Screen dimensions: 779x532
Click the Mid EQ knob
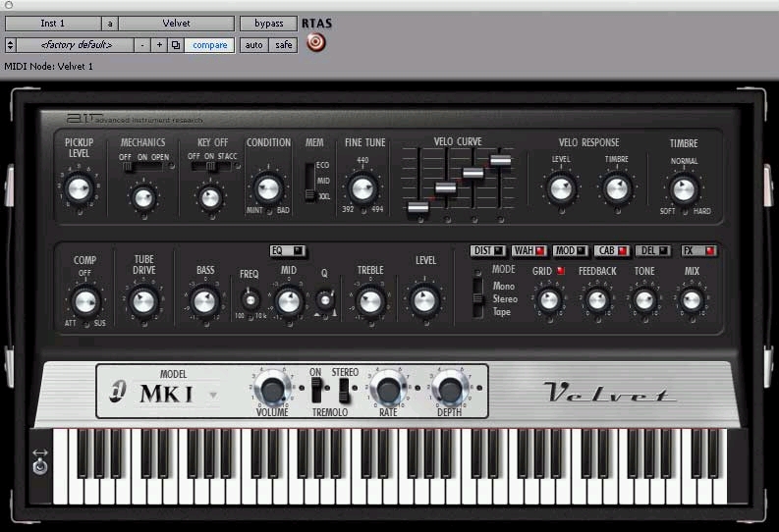pyautogui.click(x=289, y=301)
